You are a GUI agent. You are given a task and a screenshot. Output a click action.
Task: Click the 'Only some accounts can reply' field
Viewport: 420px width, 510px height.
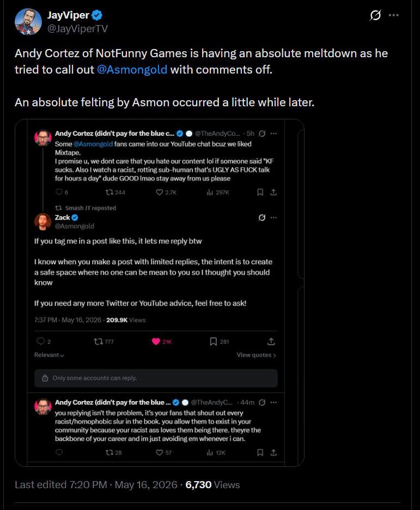(156, 378)
